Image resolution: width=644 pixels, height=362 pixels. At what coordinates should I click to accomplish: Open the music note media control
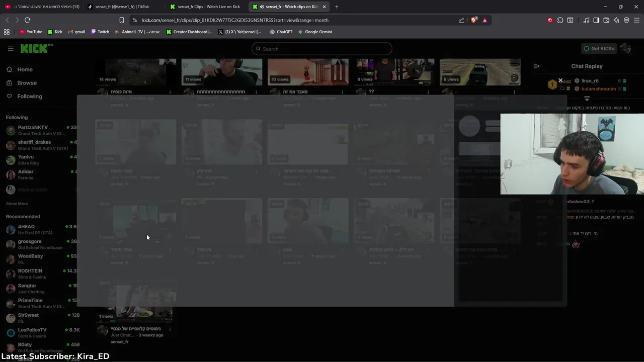[x=586, y=20]
